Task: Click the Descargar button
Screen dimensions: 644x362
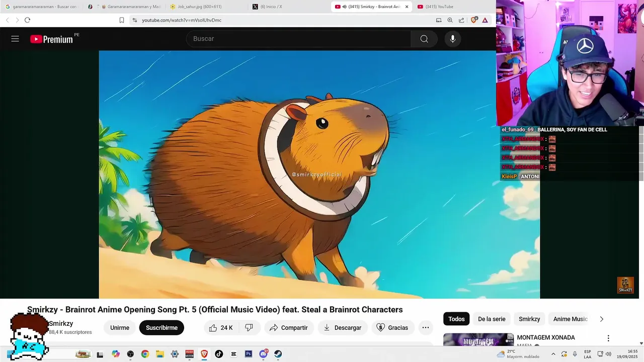Action: [x=342, y=328]
